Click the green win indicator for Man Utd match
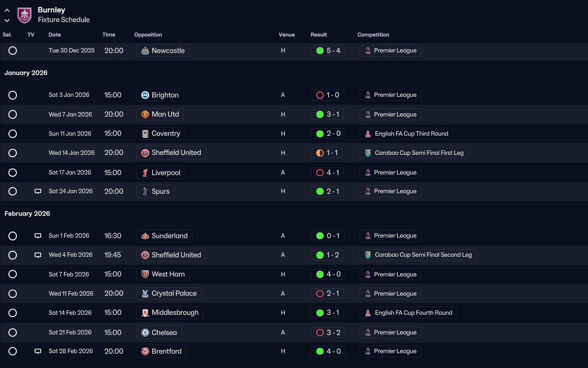This screenshot has height=368, width=588. pos(320,115)
